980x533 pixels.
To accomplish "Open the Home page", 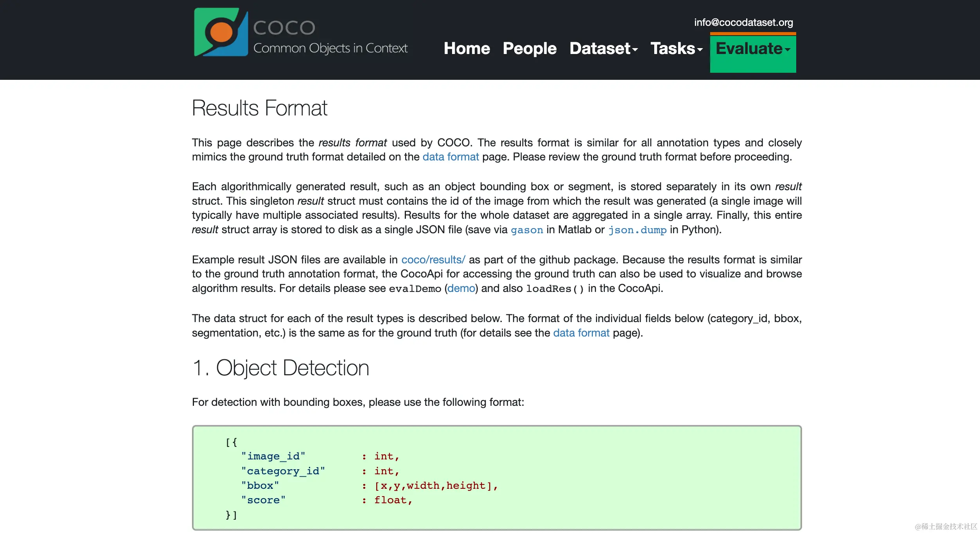I will point(467,49).
